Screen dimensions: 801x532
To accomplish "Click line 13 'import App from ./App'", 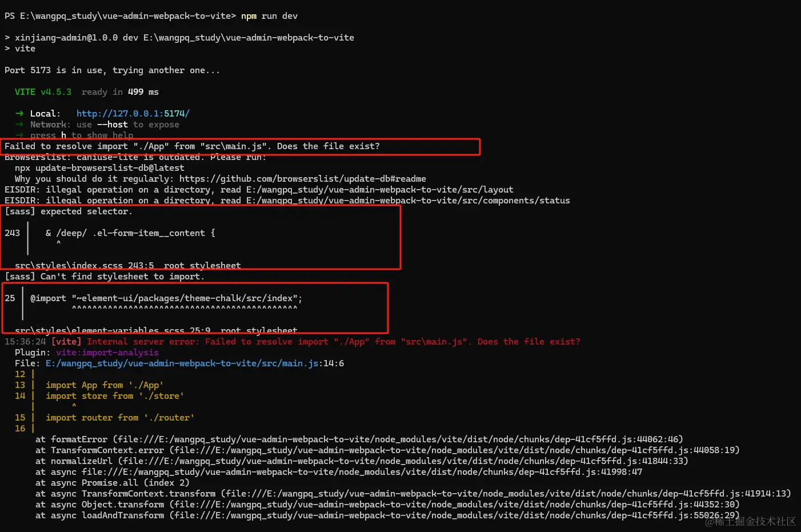I will [105, 385].
